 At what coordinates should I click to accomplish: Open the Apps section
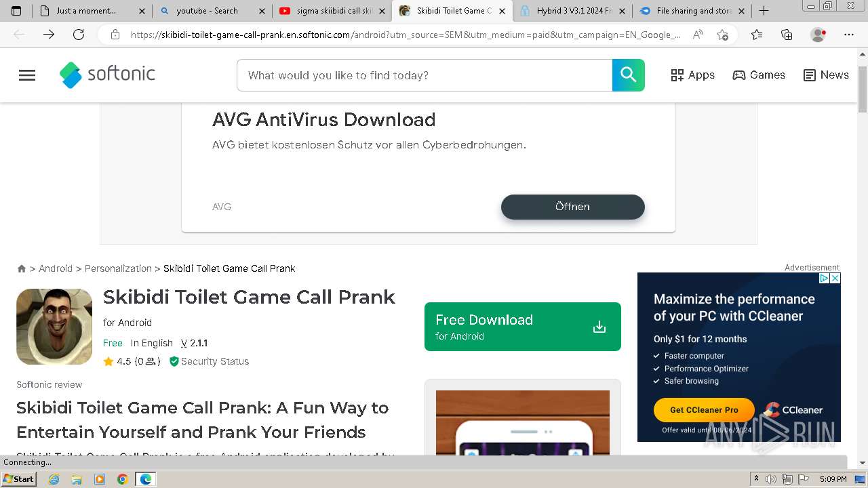click(x=692, y=75)
